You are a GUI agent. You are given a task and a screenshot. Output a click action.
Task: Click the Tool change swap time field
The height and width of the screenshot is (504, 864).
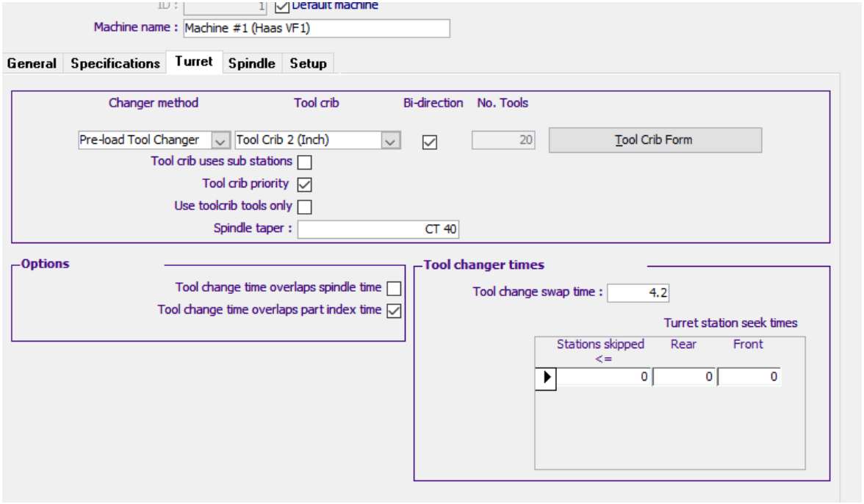(x=638, y=292)
